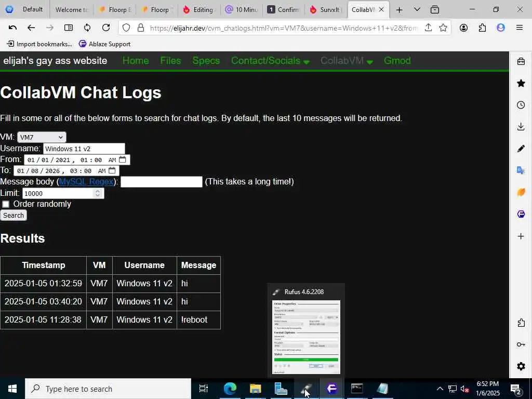Click the browser undo close tab icon
The image size is (532, 399).
tap(12, 28)
